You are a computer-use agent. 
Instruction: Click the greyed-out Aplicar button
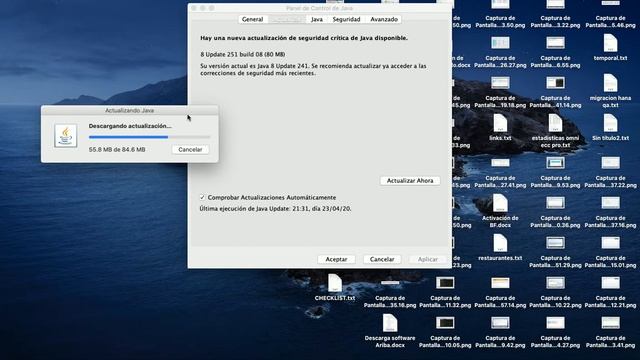click(x=427, y=259)
